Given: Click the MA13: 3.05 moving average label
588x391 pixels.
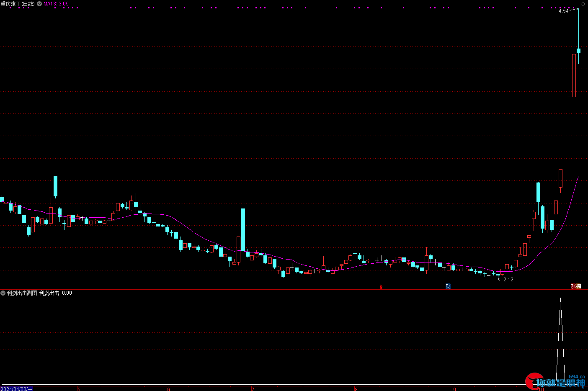Looking at the screenshot, I should pos(56,4).
